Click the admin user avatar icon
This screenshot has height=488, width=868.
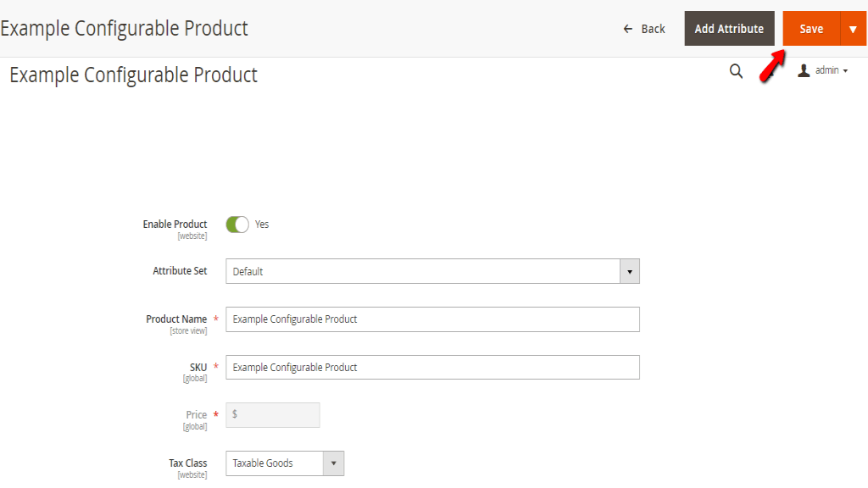coord(803,71)
